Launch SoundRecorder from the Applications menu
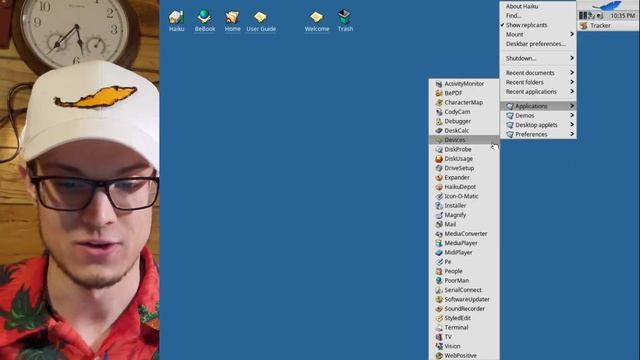Image resolution: width=640 pixels, height=360 pixels. (464, 309)
